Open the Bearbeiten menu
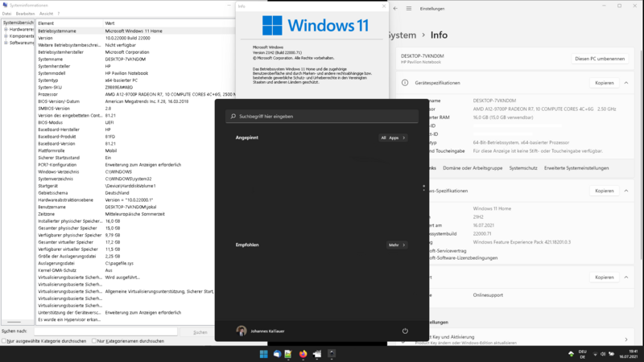The image size is (644, 362). tap(26, 14)
